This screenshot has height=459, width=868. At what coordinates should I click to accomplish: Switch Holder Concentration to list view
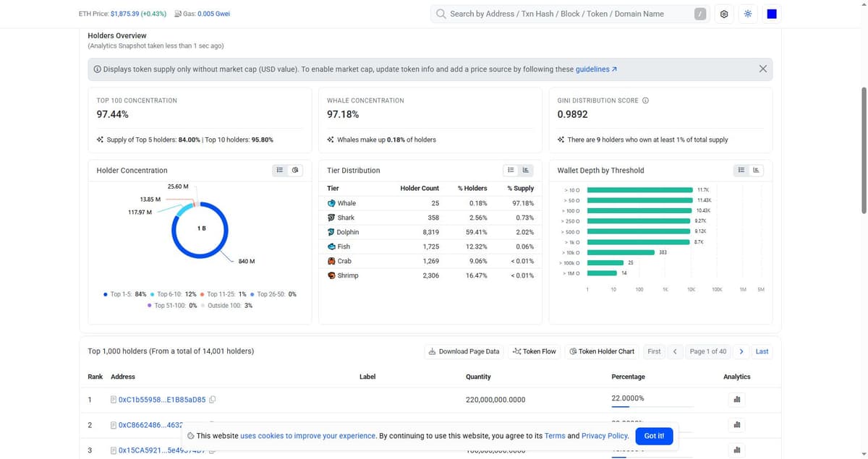click(279, 171)
